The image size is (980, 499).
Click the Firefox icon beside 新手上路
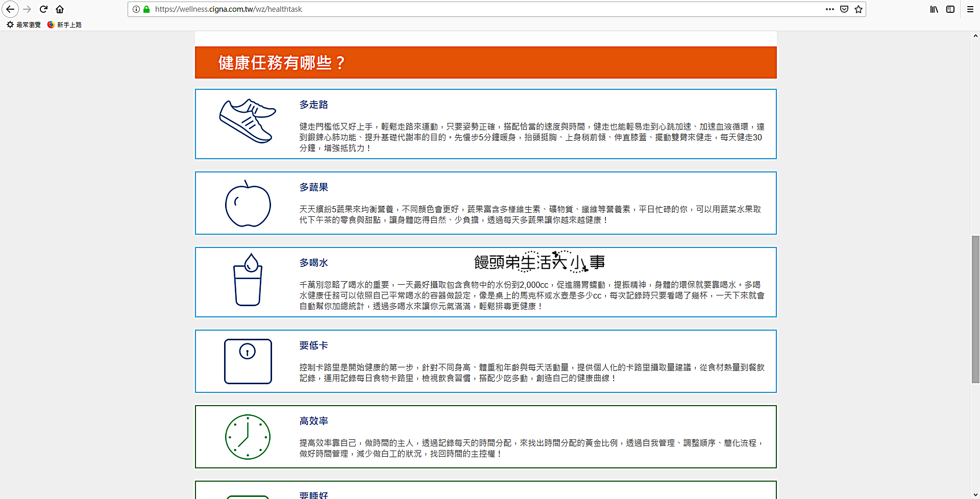coord(51,24)
